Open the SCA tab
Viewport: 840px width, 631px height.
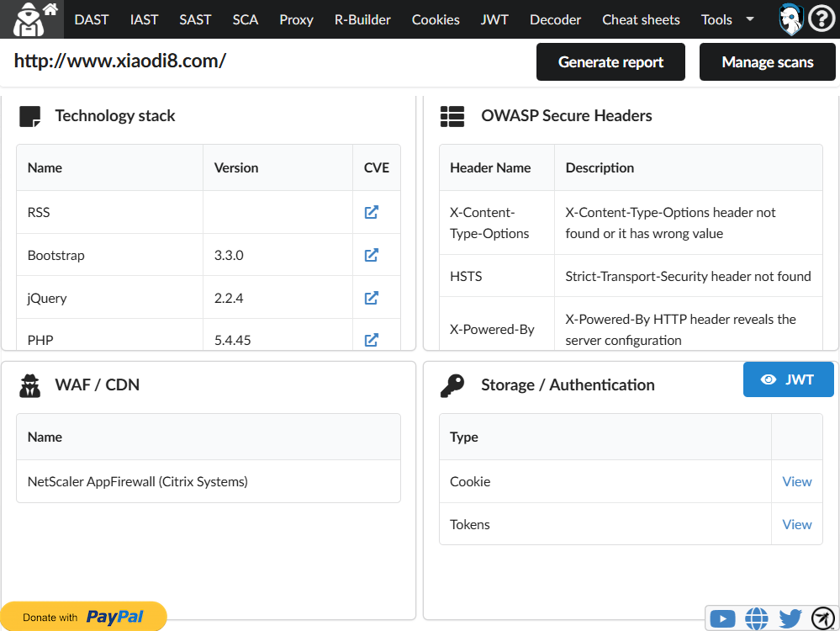pyautogui.click(x=246, y=20)
